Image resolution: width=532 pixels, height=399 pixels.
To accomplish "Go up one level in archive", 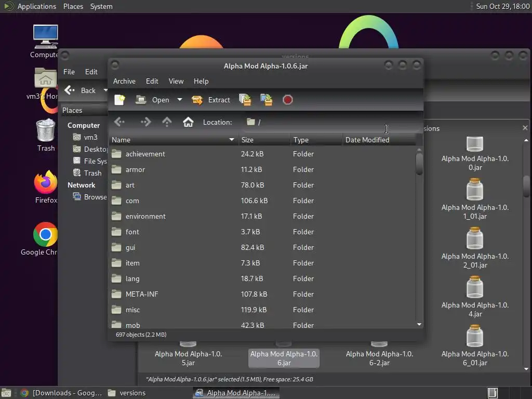I will (x=167, y=122).
